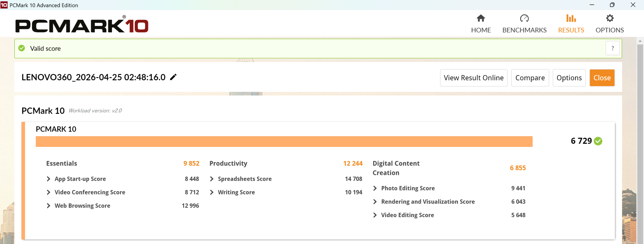Expand Rendering and Visualization Score row
The image size is (644, 244).
coord(375,201)
